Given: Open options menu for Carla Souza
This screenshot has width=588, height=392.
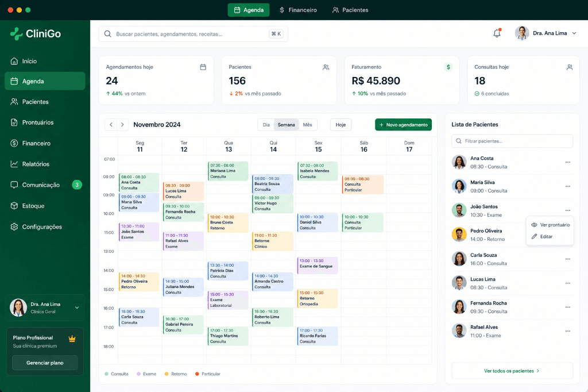Looking at the screenshot, I should click(x=568, y=259).
